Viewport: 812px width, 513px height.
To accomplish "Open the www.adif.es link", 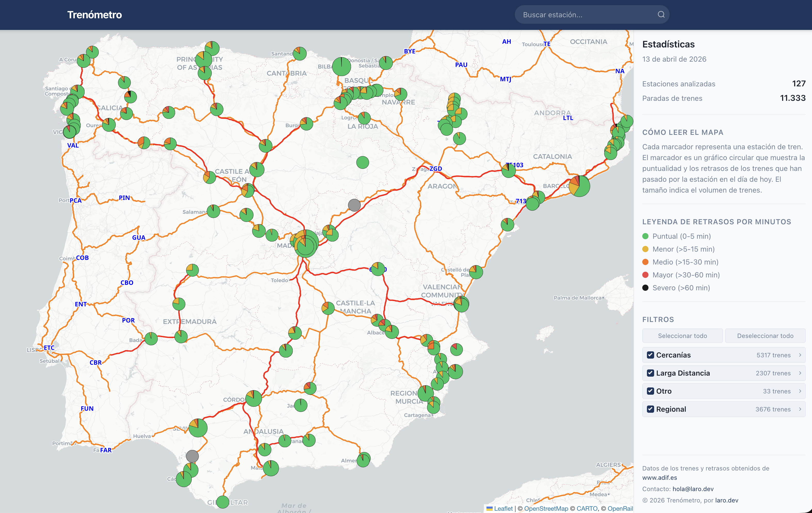I will [659, 478].
